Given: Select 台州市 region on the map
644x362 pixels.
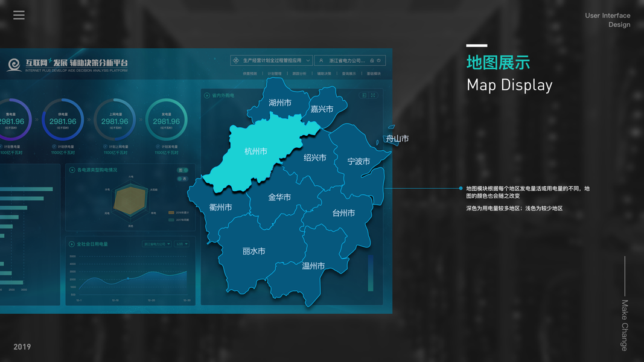Looking at the screenshot, I should click(x=343, y=213).
